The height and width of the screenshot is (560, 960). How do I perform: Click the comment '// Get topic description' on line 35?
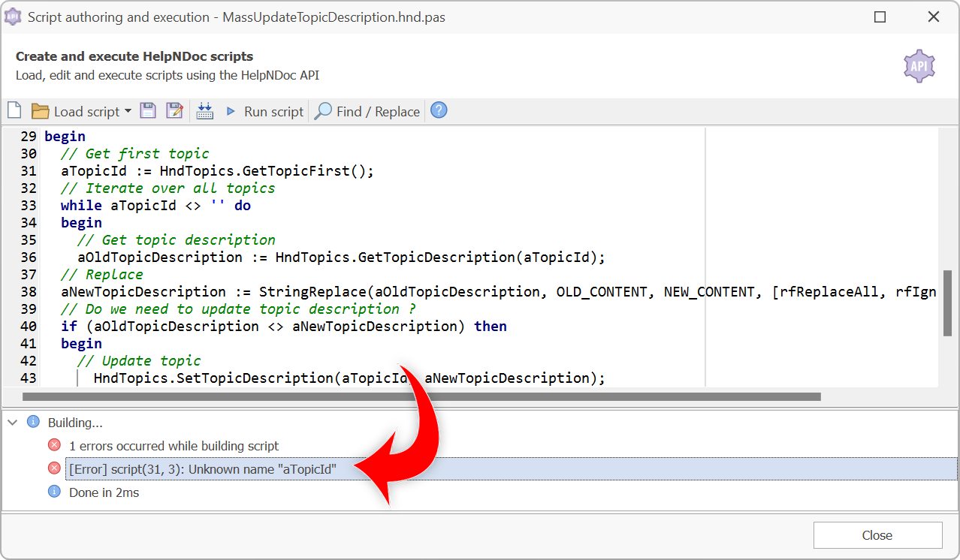point(177,239)
